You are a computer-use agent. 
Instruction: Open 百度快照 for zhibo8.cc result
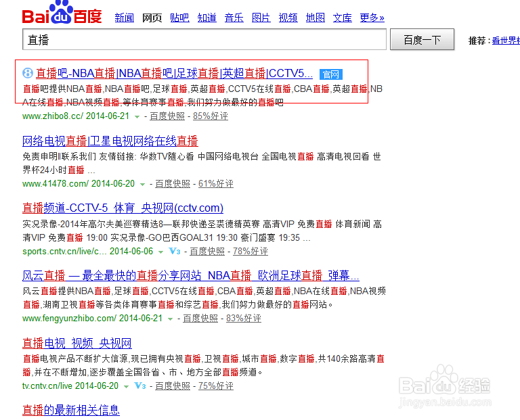coord(167,116)
